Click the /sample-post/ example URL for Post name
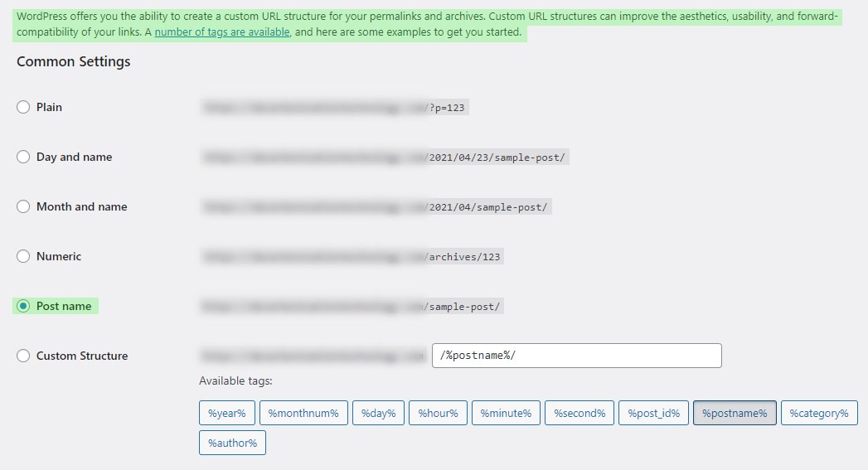The image size is (868, 470). (463, 307)
